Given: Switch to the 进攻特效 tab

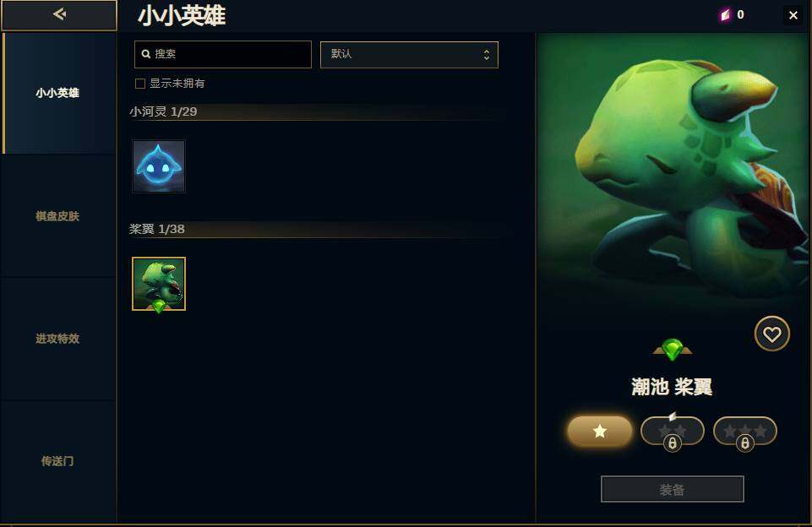Looking at the screenshot, I should 58,339.
